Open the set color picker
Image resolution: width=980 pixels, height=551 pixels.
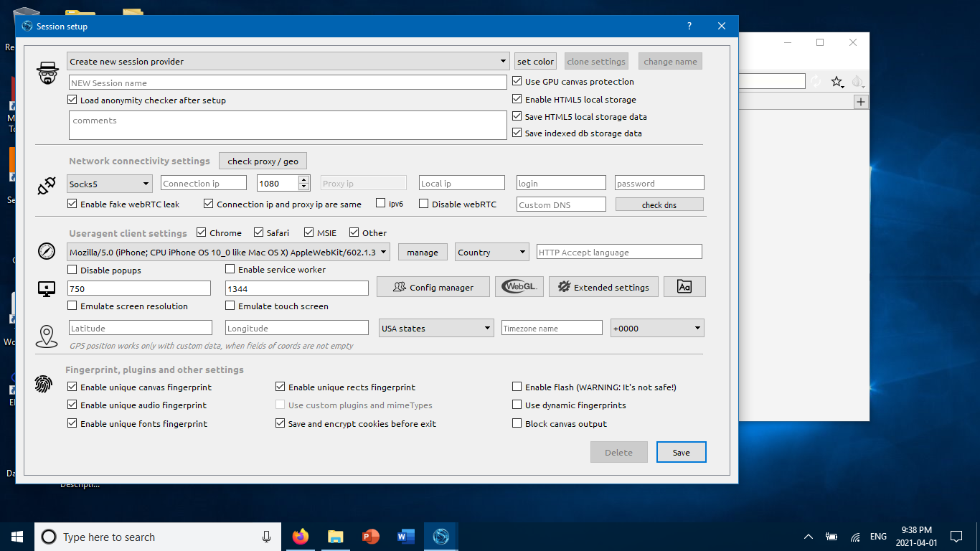[x=534, y=61]
